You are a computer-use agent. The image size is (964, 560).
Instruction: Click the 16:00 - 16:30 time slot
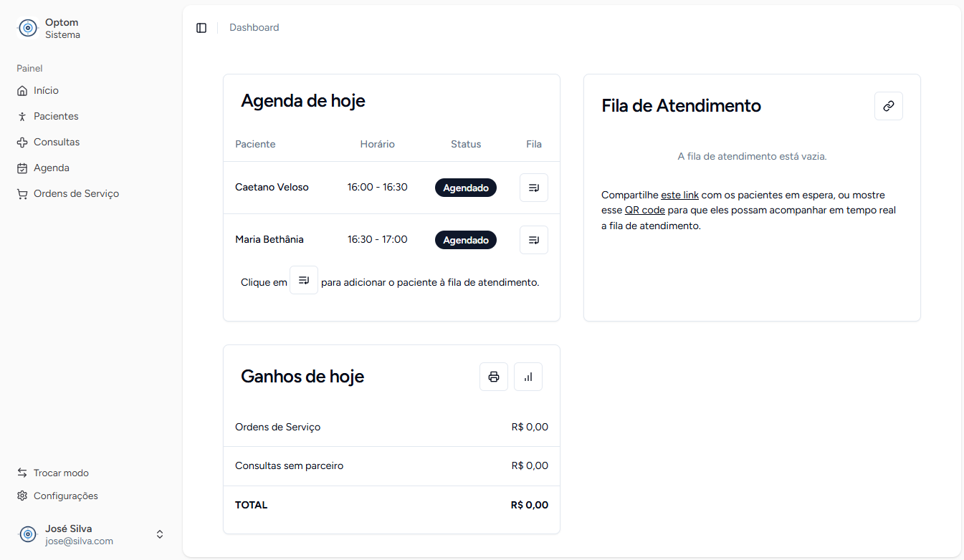point(378,188)
